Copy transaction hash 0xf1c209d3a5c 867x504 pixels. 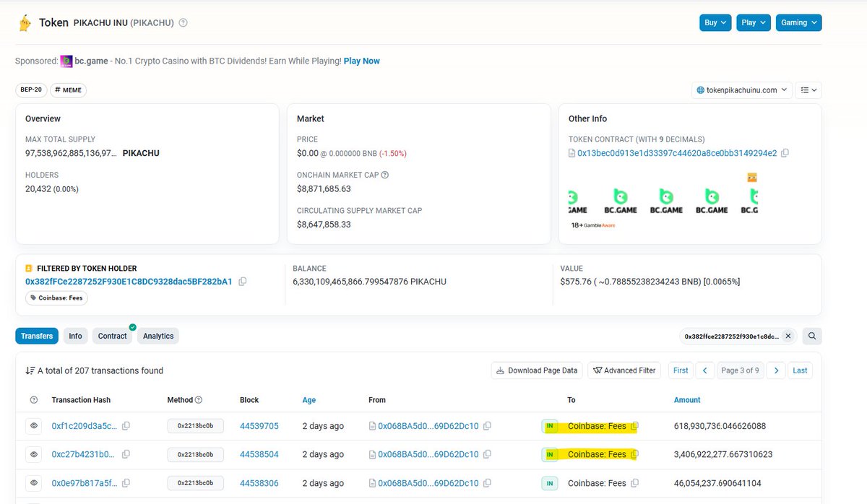pos(126,426)
